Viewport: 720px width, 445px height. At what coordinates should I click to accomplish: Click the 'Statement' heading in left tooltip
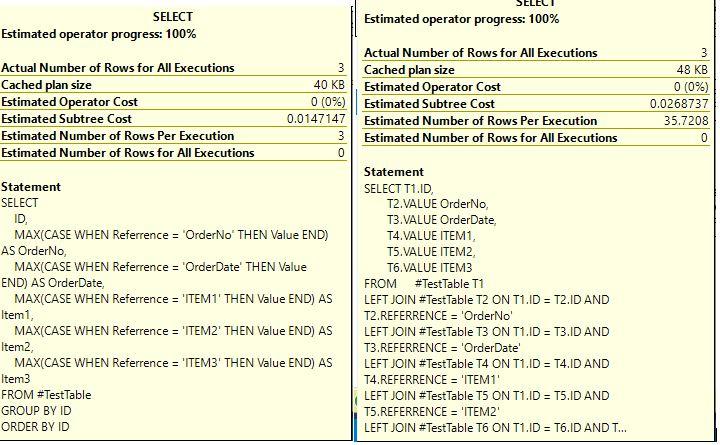pos(31,187)
